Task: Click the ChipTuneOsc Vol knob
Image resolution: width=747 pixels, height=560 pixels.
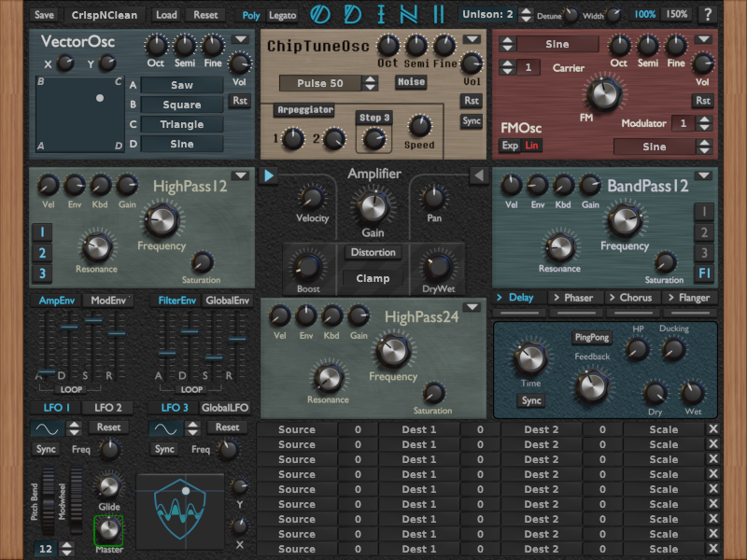Action: pyautogui.click(x=472, y=63)
